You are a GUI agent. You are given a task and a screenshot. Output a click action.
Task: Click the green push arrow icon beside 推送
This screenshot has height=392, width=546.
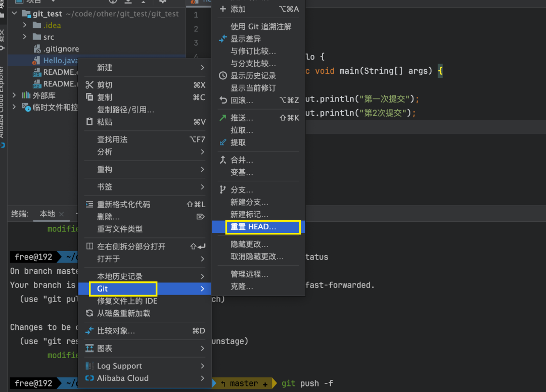tap(223, 118)
